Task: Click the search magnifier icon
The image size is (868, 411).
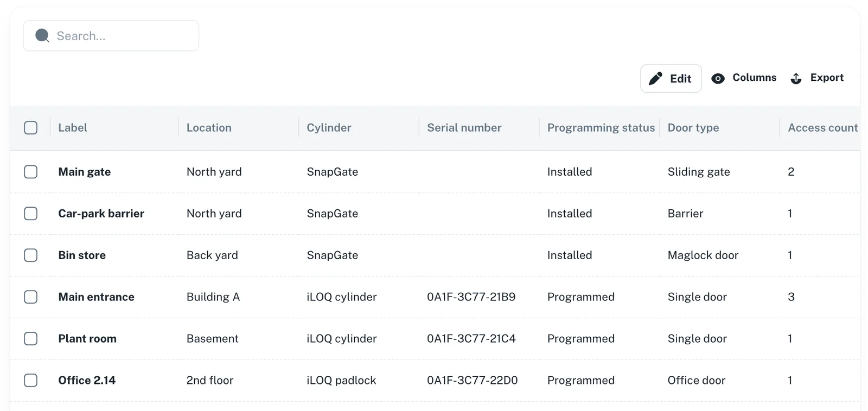Action: [x=42, y=36]
